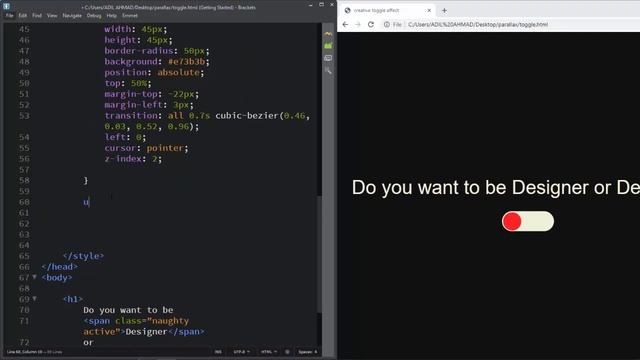Click the bottom tool icon in Brackets sidebar
640x360 pixels.
[328, 71]
